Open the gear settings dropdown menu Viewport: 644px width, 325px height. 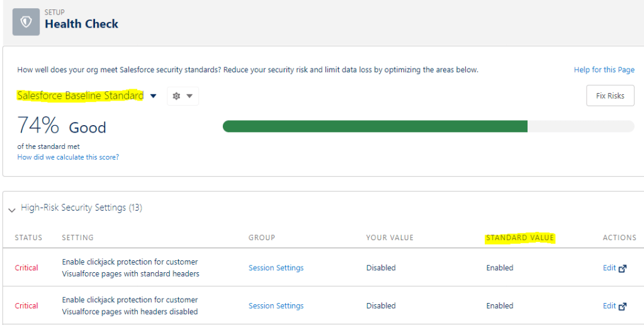(x=183, y=96)
